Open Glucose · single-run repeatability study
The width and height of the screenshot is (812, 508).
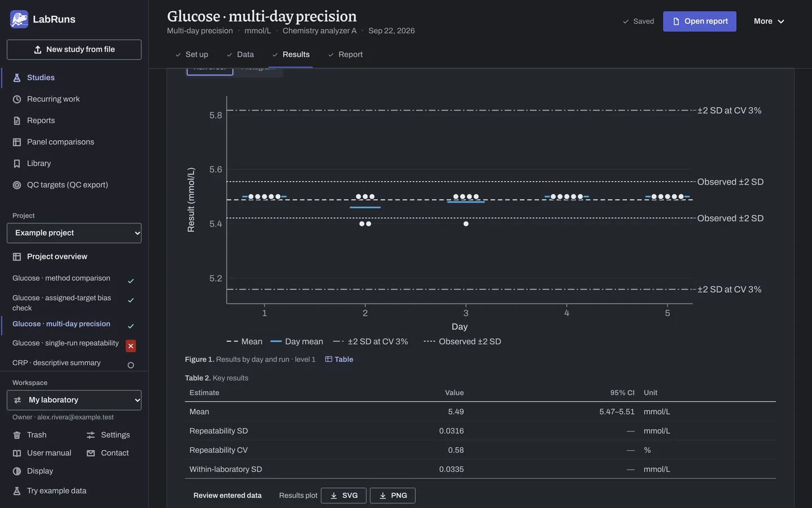click(65, 343)
